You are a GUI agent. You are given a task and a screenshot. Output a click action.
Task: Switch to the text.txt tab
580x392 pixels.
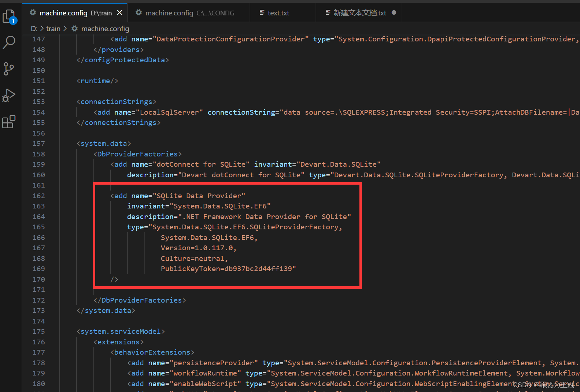[x=282, y=13]
